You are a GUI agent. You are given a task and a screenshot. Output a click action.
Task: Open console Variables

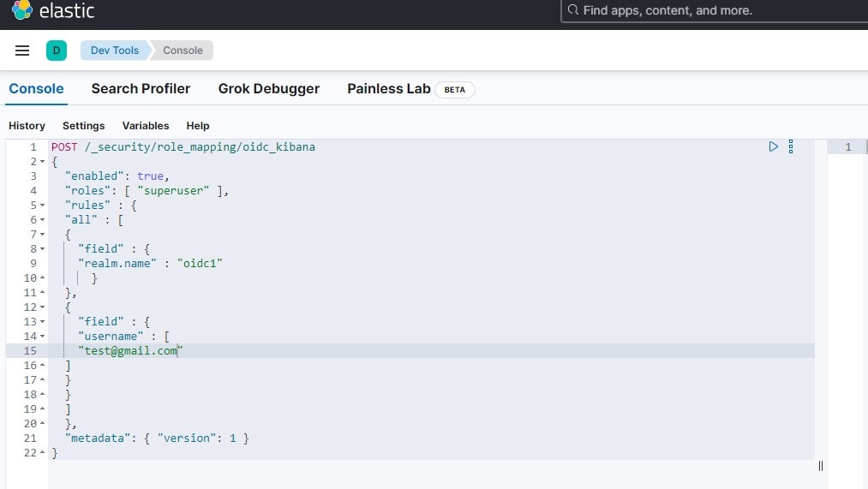pos(146,126)
